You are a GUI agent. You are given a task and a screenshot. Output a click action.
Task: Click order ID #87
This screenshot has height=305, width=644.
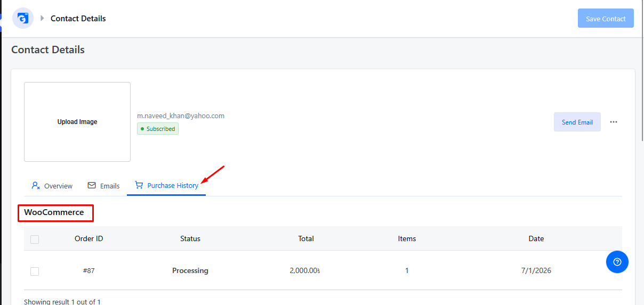[89, 270]
